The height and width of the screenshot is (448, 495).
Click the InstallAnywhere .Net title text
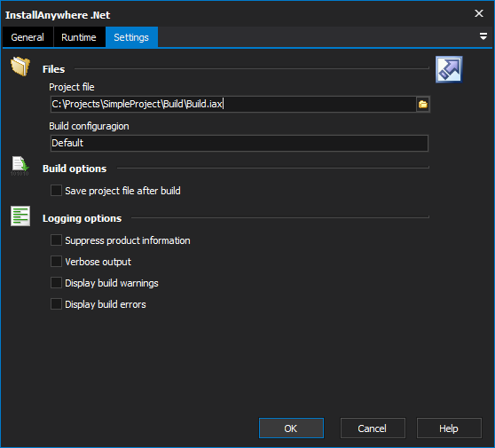(58, 15)
